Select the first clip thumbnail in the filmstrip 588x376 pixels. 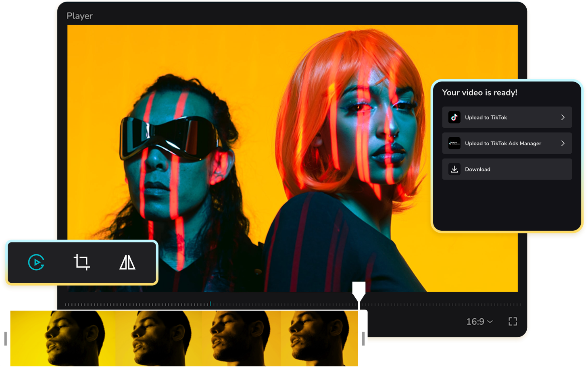point(63,338)
